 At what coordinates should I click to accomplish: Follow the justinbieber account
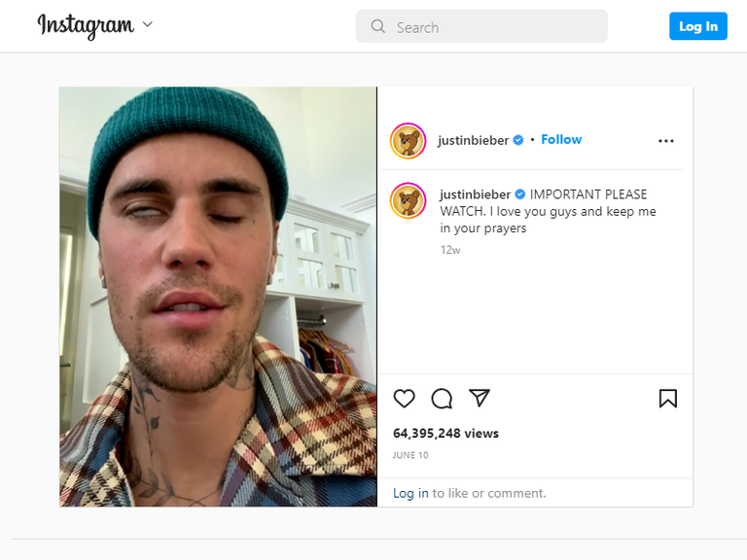[561, 140]
